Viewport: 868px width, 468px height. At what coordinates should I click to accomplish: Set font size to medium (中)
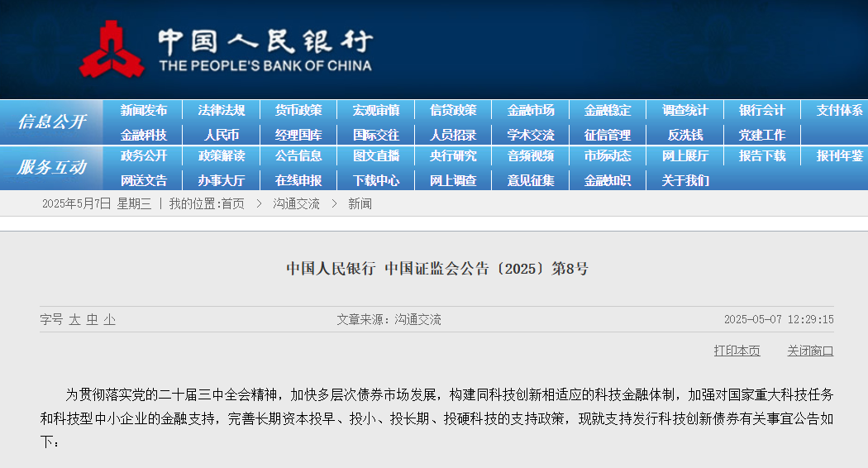[x=93, y=319]
